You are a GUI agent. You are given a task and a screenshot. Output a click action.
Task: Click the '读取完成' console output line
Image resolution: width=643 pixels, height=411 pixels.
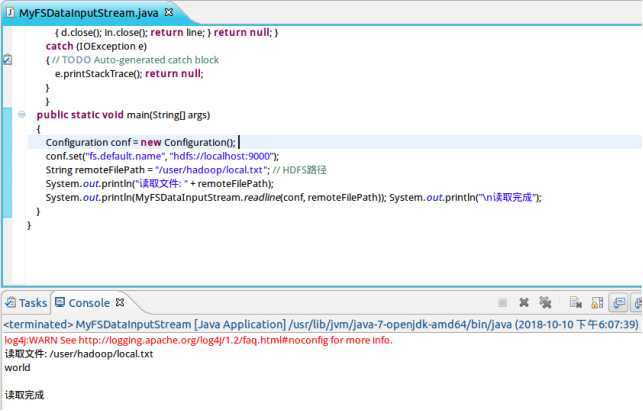click(x=24, y=395)
